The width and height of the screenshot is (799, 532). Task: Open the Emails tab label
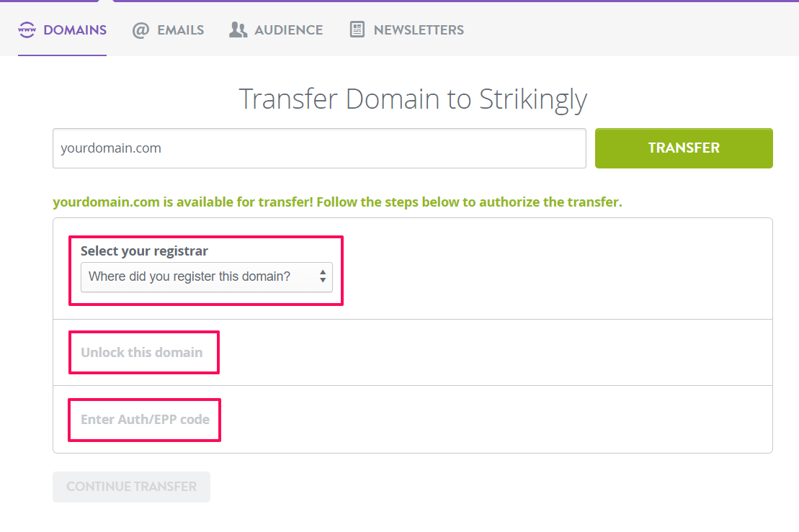[180, 30]
